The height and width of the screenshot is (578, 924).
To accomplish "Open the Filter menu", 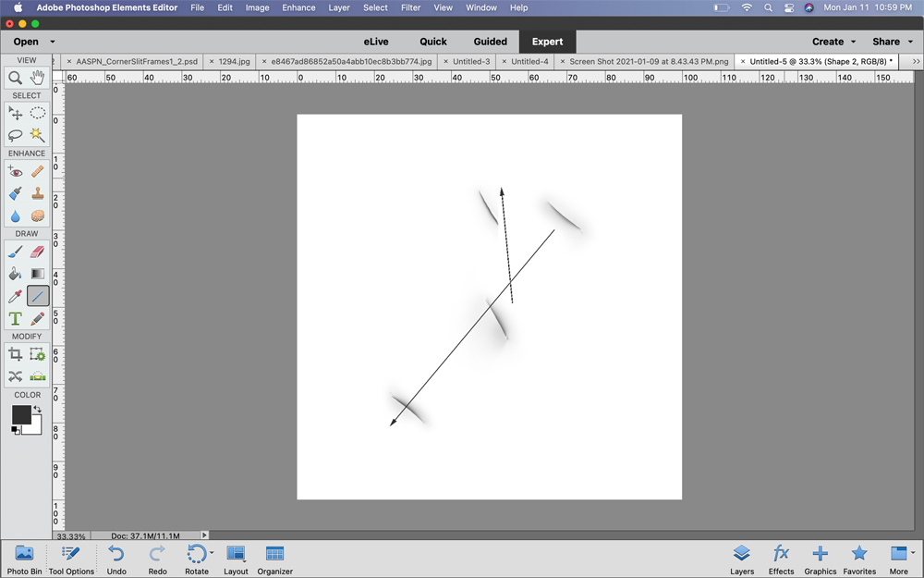I will tap(411, 7).
